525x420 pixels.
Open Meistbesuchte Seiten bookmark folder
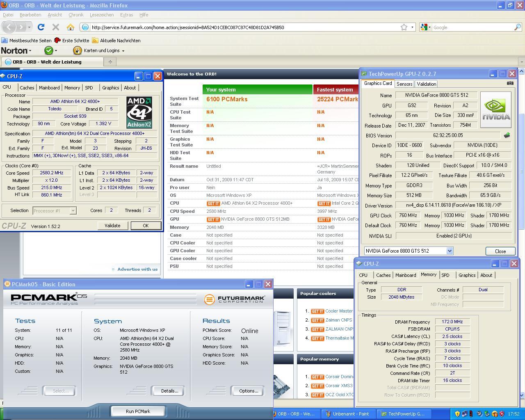pyautogui.click(x=27, y=41)
